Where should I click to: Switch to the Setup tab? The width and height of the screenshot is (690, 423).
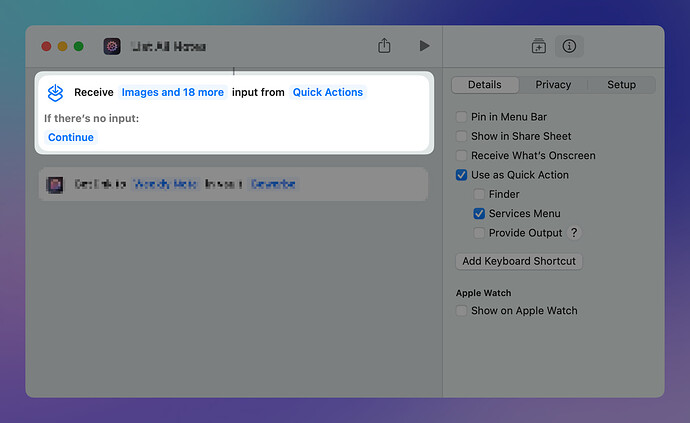pos(621,85)
